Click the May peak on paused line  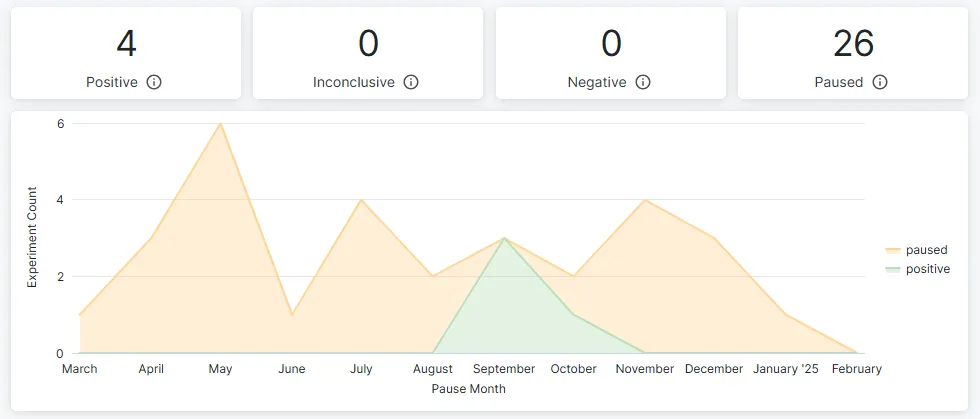coord(220,123)
